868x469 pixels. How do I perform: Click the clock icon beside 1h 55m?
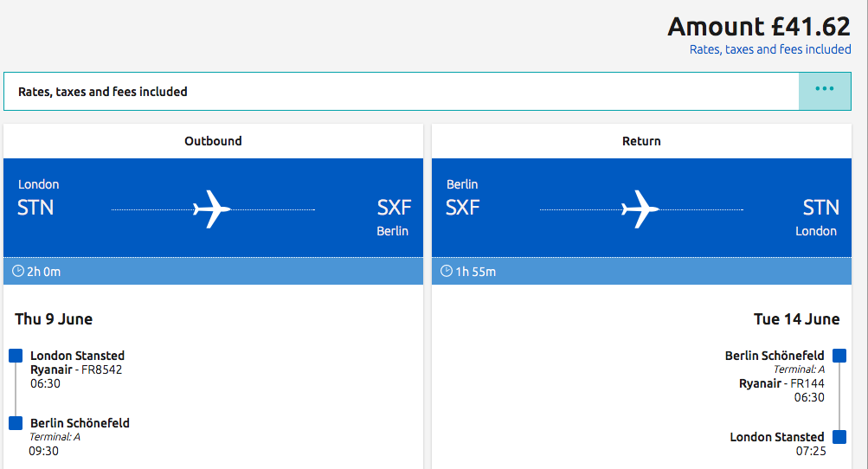pos(447,271)
